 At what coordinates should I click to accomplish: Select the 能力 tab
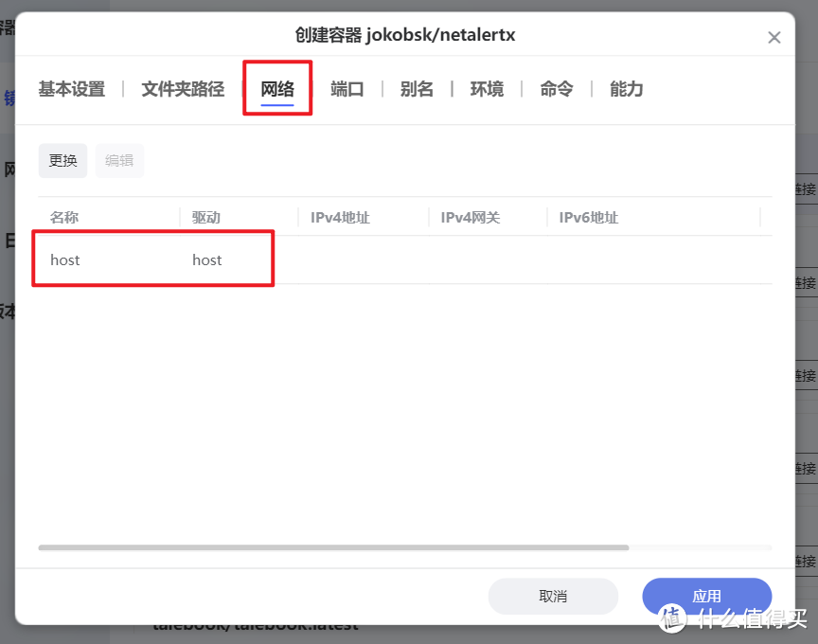click(625, 88)
